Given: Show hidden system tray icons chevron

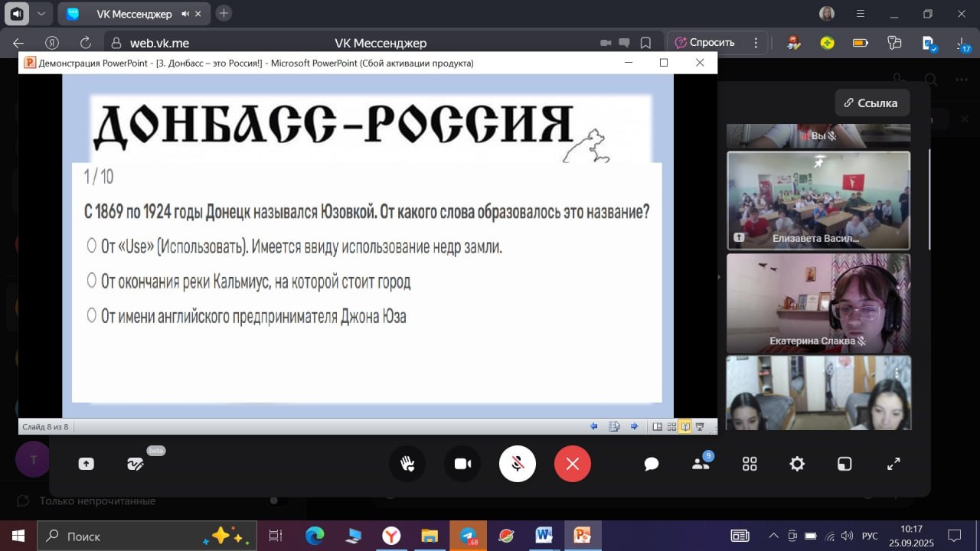Looking at the screenshot, I should (773, 535).
